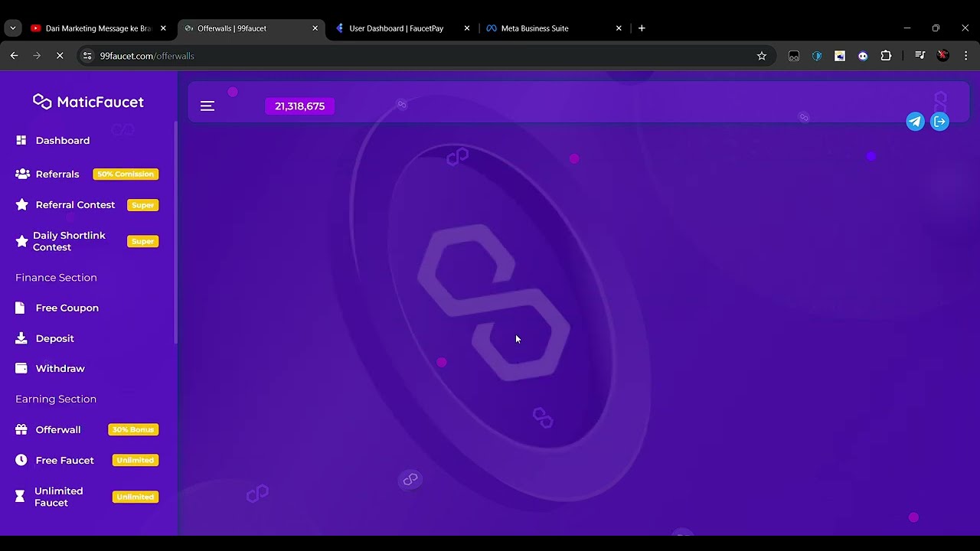Open the Telegram channel icon
The width and height of the screenshot is (980, 551).
click(915, 122)
